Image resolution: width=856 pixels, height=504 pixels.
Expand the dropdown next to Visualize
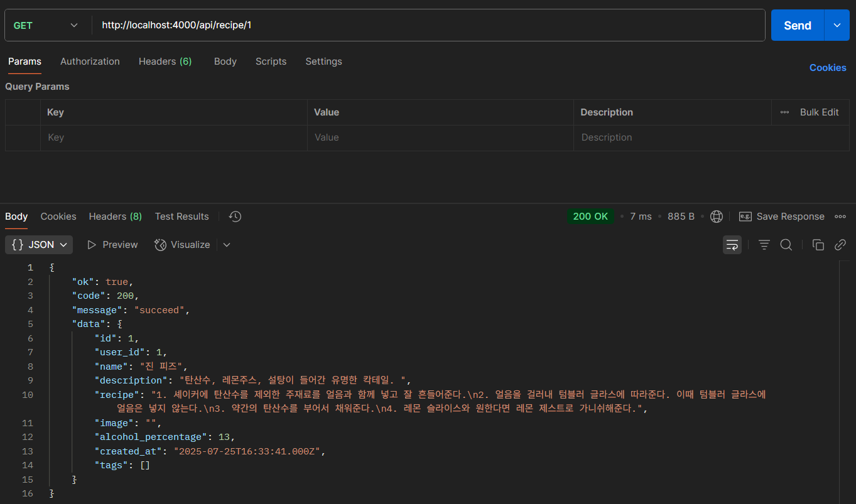point(227,245)
